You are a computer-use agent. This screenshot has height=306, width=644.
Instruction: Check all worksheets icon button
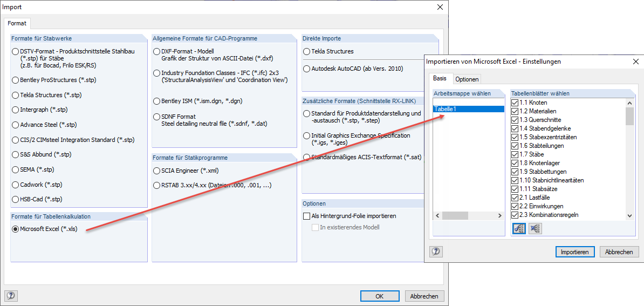tap(519, 229)
